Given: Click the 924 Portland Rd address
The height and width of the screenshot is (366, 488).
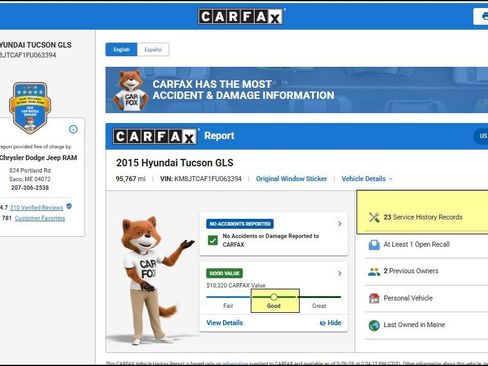Looking at the screenshot, I should pyautogui.click(x=30, y=170).
